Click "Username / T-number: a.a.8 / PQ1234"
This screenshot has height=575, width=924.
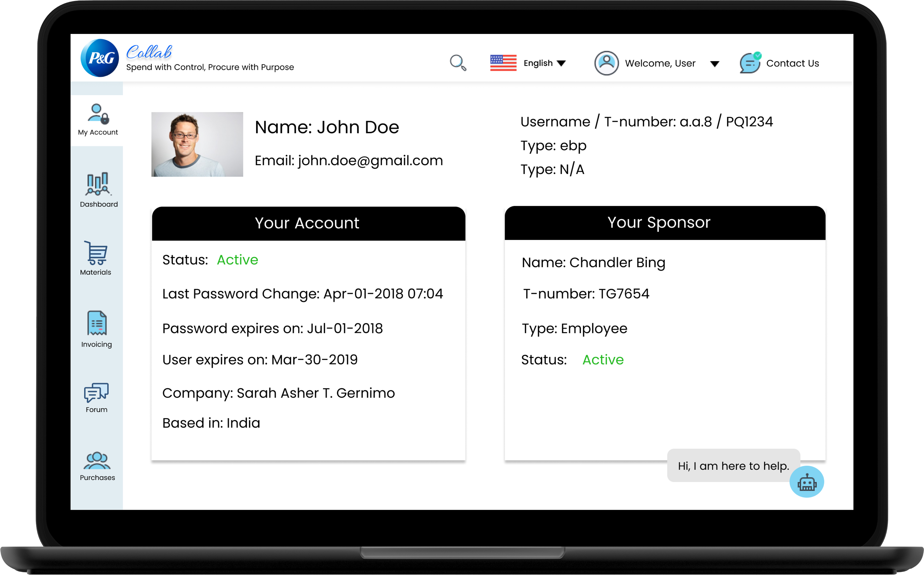[647, 122]
